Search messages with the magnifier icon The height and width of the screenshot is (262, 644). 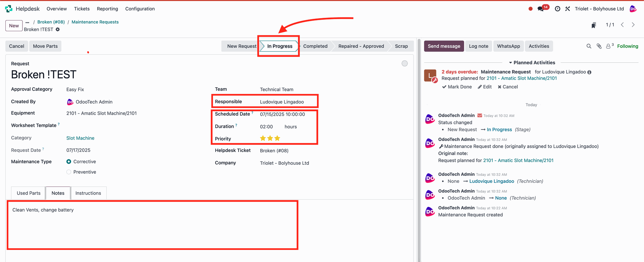(589, 46)
